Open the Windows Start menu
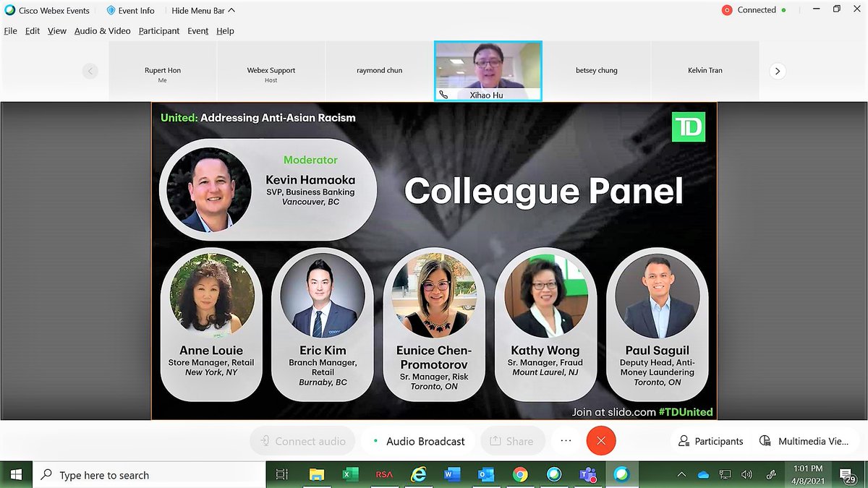The width and height of the screenshot is (868, 488). point(16,475)
